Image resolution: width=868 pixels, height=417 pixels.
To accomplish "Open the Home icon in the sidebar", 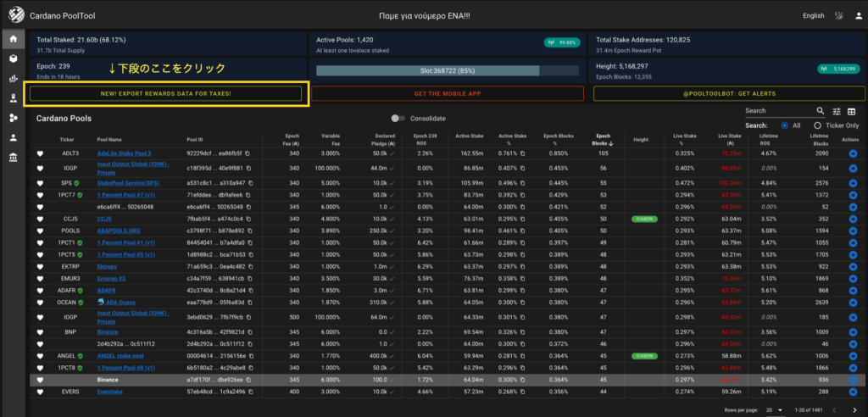I will tap(13, 39).
